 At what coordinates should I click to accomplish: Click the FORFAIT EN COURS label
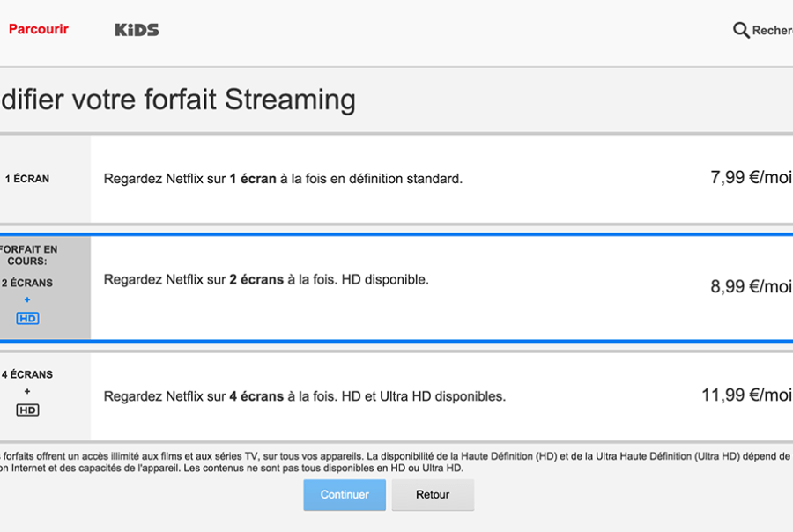point(28,255)
